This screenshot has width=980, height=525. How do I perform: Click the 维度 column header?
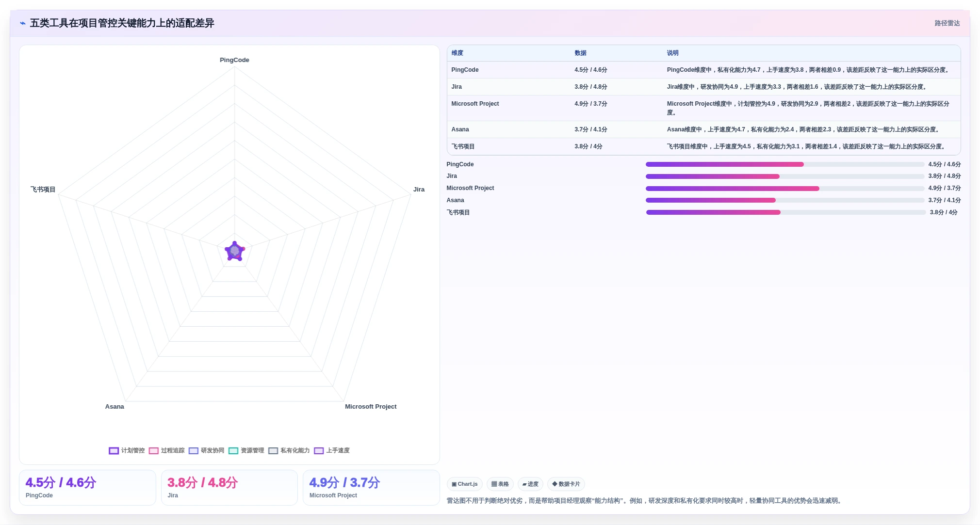457,53
